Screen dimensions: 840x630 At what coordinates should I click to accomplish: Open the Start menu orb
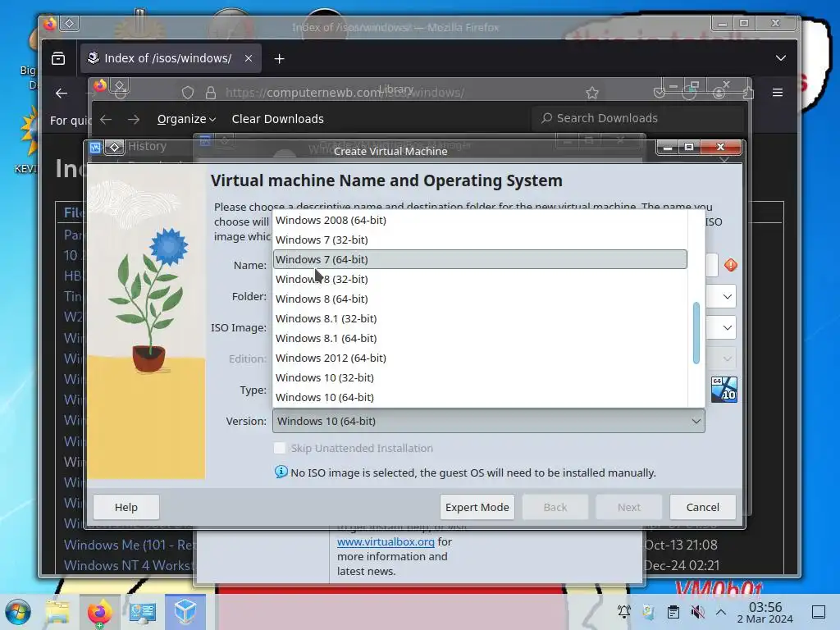pyautogui.click(x=18, y=612)
